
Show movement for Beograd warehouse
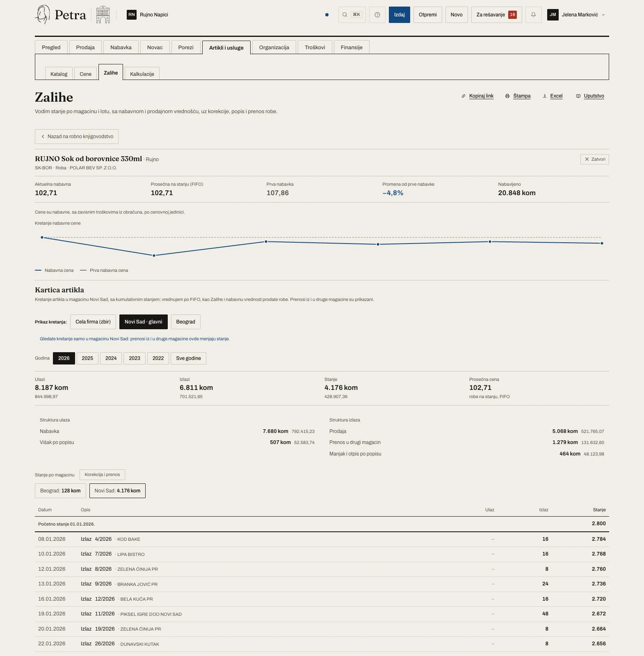coord(186,322)
